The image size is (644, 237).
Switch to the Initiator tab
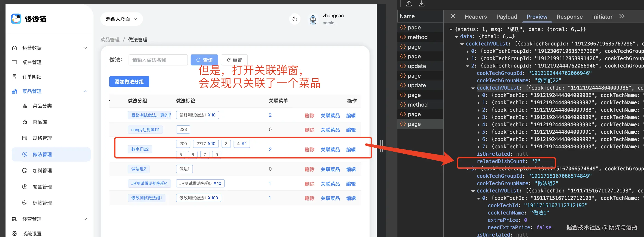click(602, 17)
